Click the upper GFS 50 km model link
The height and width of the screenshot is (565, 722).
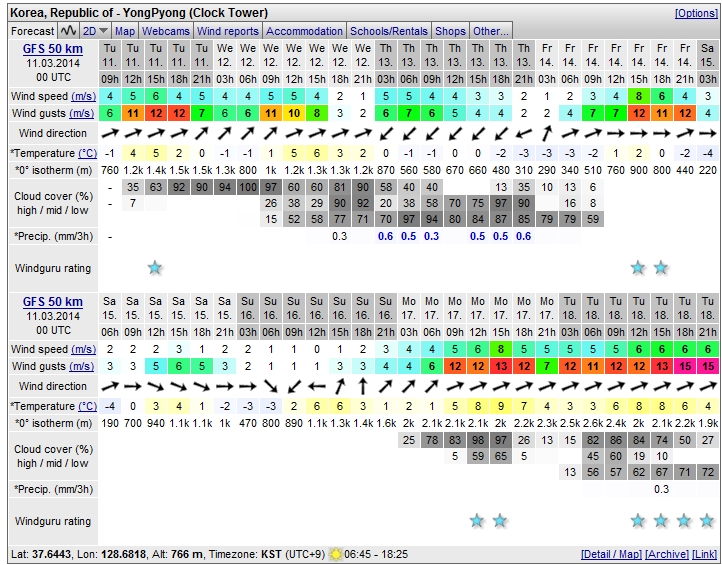click(53, 48)
